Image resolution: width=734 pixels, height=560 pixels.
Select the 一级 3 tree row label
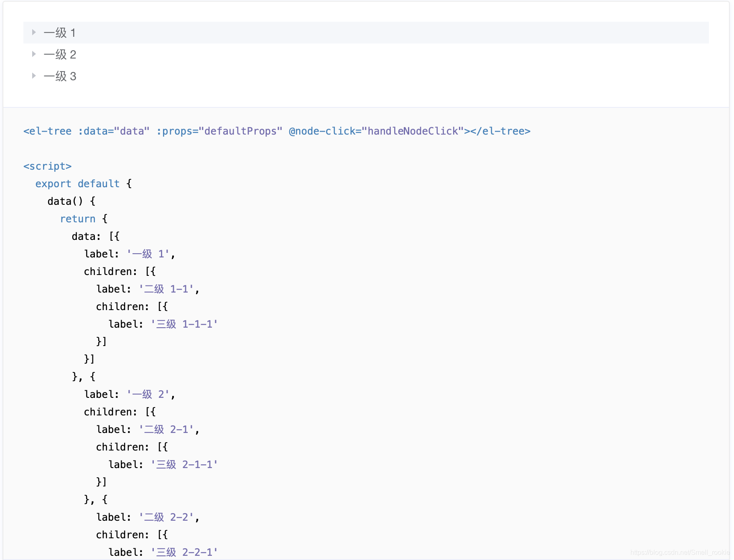tap(60, 76)
